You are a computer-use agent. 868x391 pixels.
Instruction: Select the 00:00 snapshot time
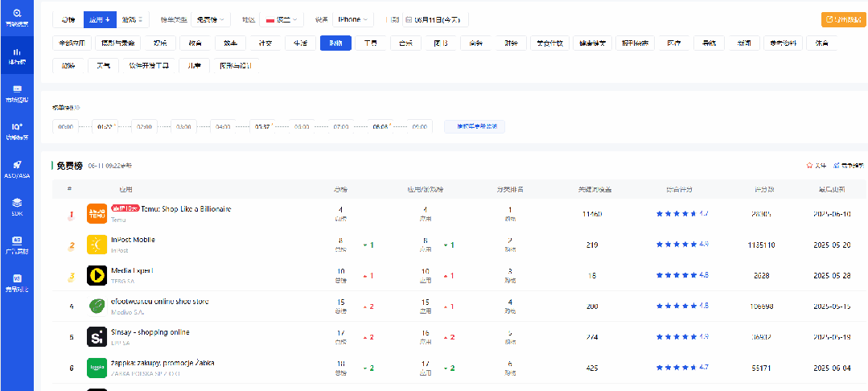tap(65, 127)
